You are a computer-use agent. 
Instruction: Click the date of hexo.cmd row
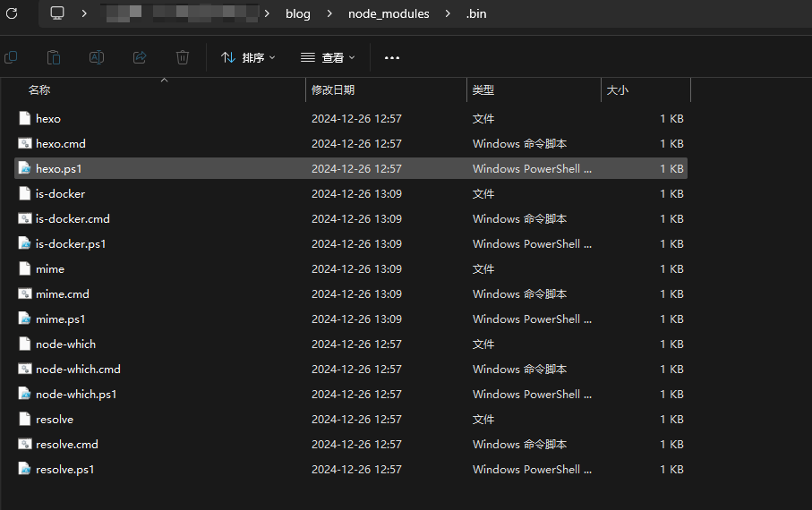(356, 143)
